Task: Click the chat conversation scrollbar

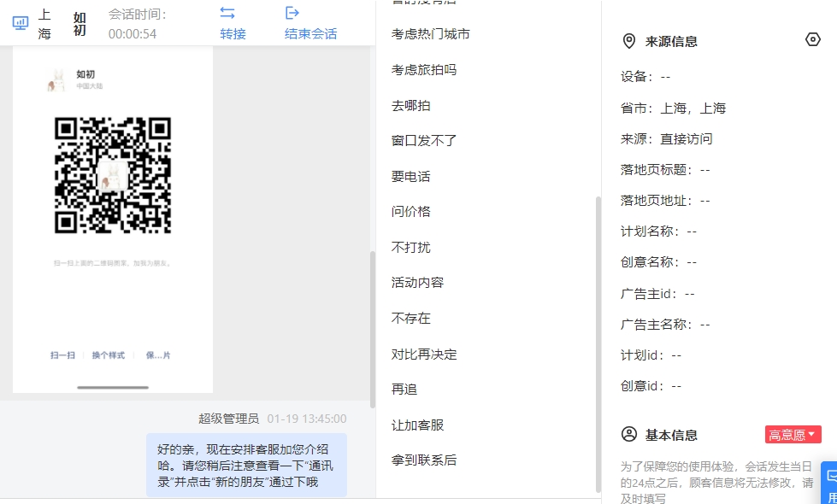Action: coord(373,330)
